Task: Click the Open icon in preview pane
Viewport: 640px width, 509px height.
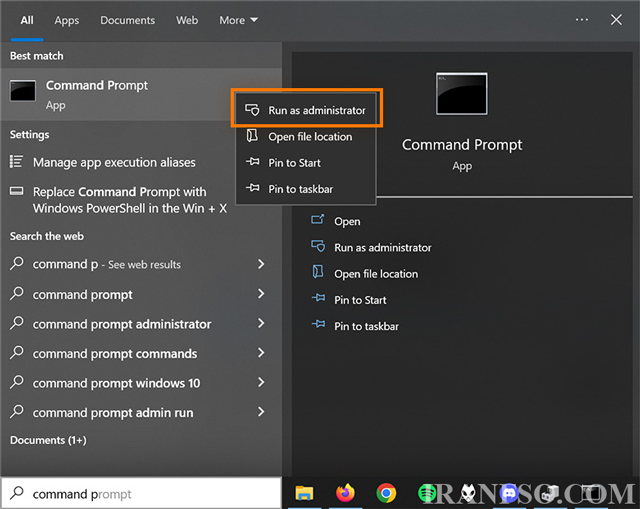Action: [318, 220]
